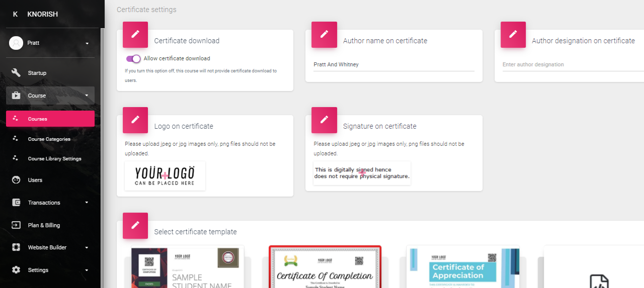Expand the Website Builder menu arrow
Screen dimensions: 644x288
point(87,247)
